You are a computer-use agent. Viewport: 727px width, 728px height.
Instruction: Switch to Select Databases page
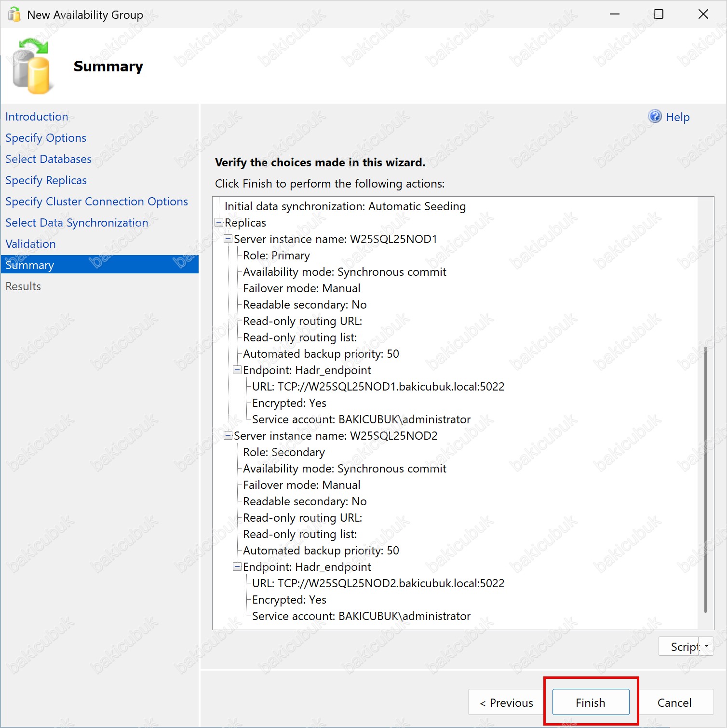48,159
